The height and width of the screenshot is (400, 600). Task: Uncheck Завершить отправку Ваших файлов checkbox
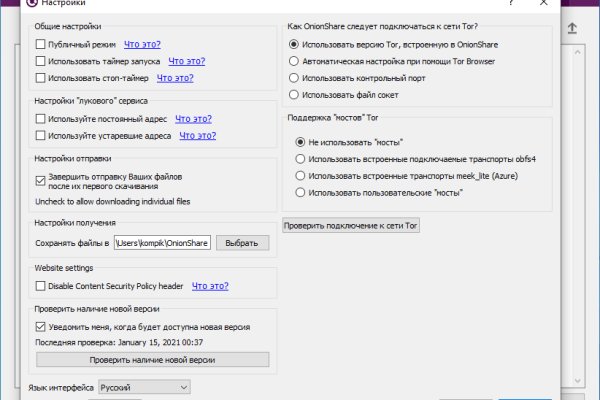pyautogui.click(x=40, y=181)
